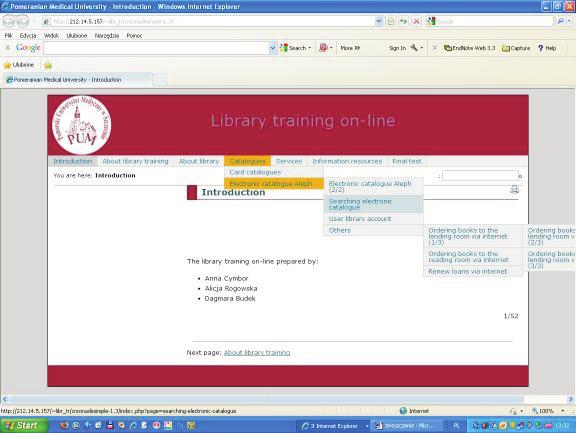This screenshot has height=433, width=576.
Task: Select the Information resources tab
Action: tap(347, 161)
